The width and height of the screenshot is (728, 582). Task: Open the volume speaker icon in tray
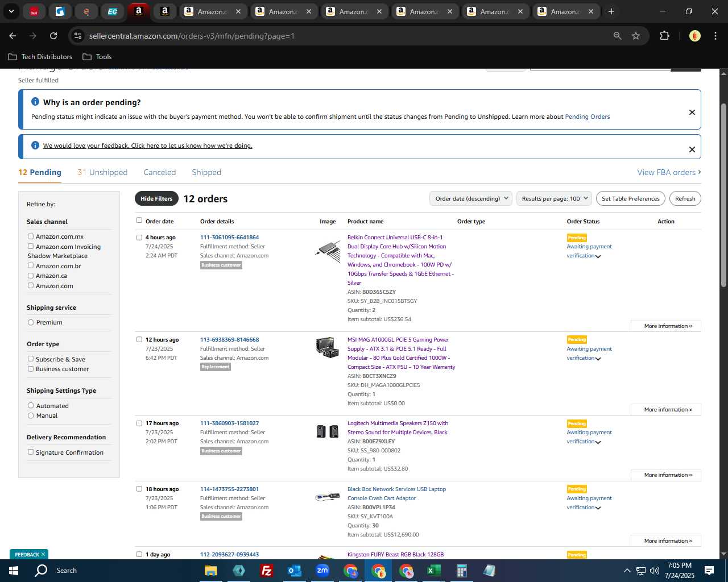654,571
